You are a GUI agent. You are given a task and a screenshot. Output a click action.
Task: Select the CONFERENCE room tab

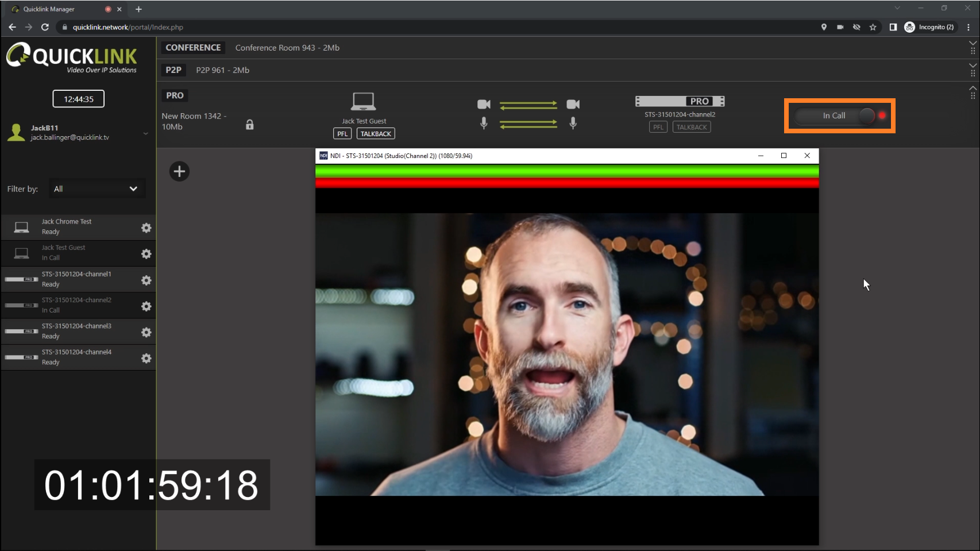pos(193,48)
